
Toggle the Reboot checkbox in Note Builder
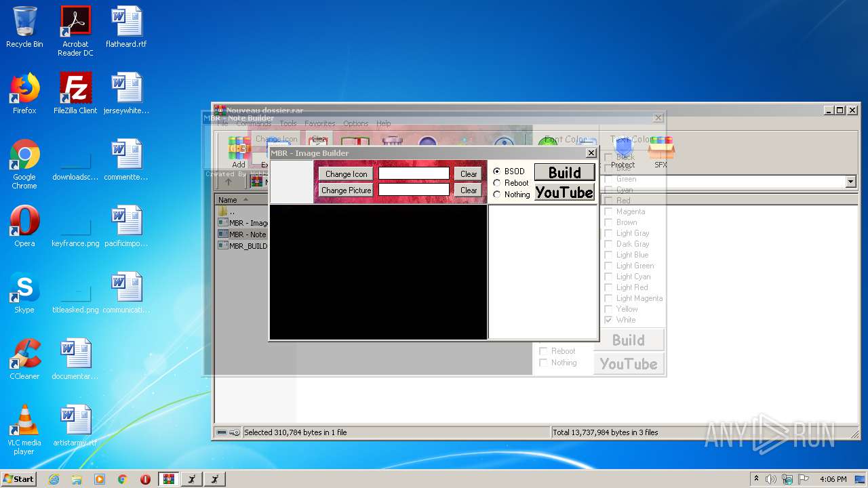[x=543, y=351]
